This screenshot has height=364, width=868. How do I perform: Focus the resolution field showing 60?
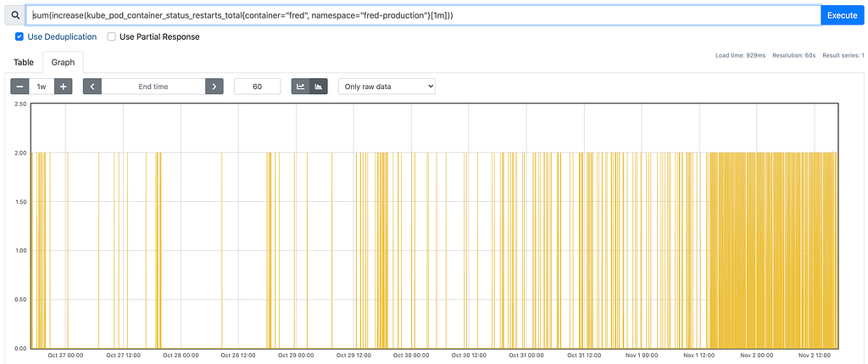coord(257,87)
